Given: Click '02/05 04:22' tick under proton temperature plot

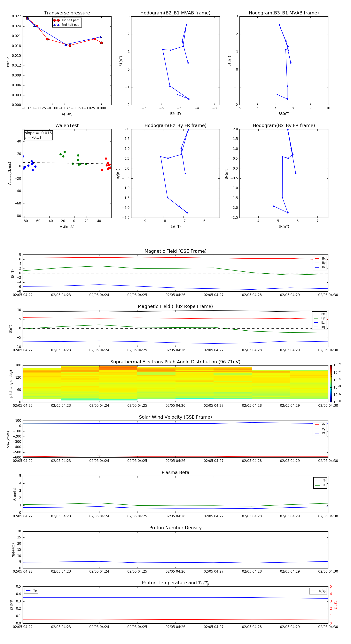Looking at the screenshot, I should tap(23, 627).
